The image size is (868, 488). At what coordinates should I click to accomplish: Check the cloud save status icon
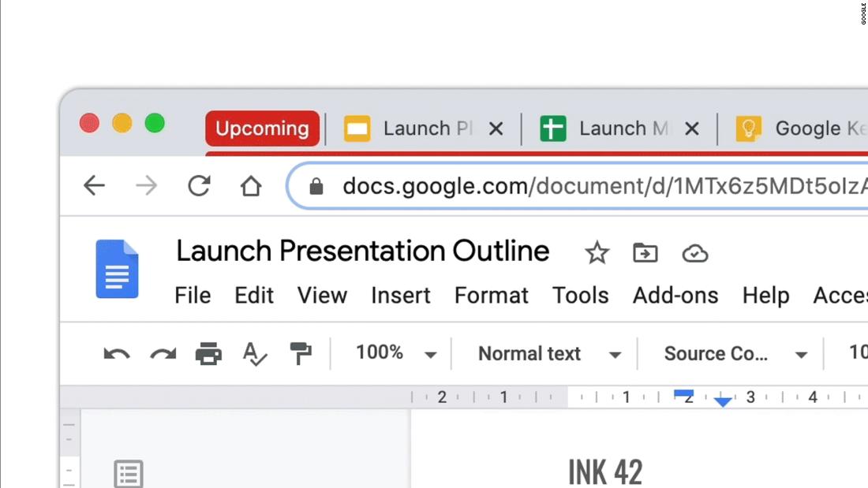(x=694, y=253)
